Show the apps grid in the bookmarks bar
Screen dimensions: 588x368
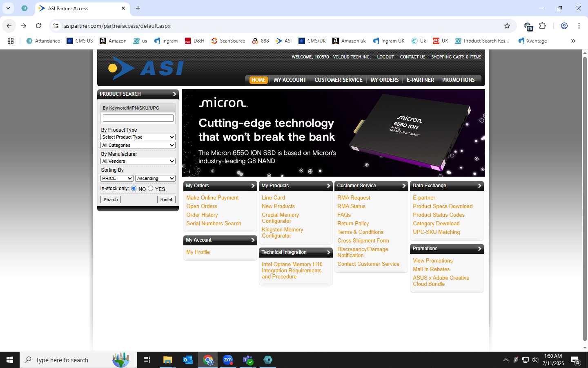coord(11,41)
